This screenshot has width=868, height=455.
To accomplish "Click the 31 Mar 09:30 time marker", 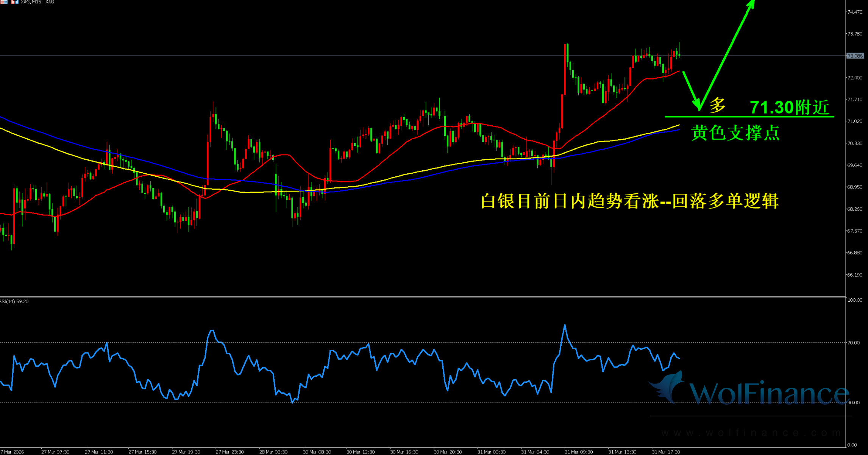I will (x=578, y=452).
